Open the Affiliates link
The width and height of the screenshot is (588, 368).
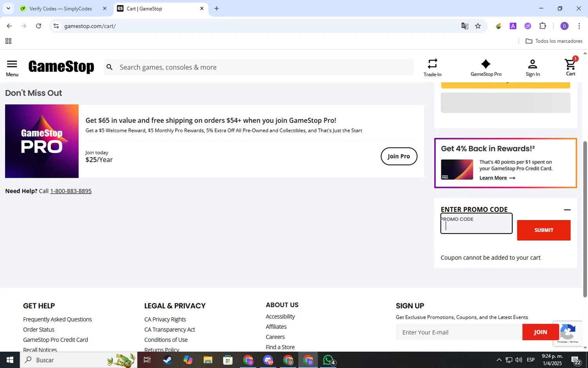pyautogui.click(x=276, y=327)
